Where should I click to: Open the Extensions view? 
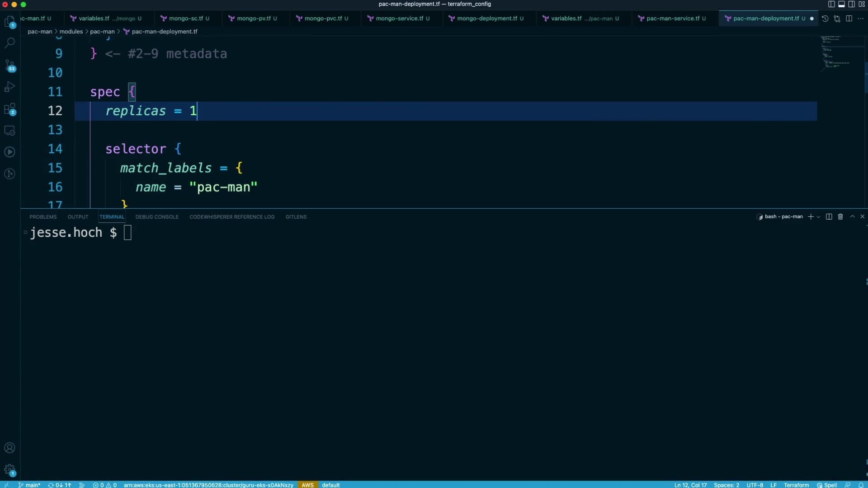click(9, 109)
